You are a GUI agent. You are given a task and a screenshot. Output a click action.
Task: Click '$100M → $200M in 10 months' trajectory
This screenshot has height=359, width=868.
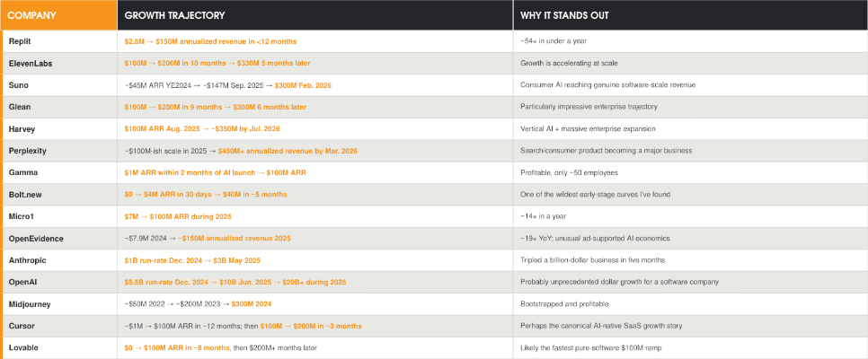(x=315, y=64)
